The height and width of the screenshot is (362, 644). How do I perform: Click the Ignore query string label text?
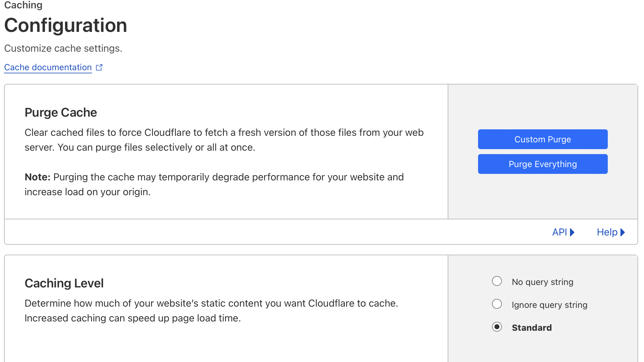click(x=550, y=305)
